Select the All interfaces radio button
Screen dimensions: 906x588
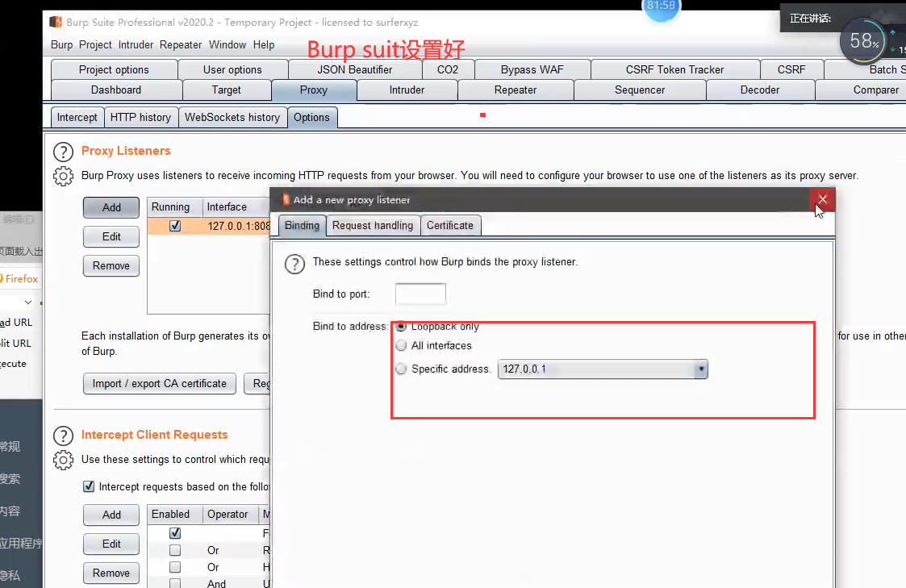pos(401,345)
